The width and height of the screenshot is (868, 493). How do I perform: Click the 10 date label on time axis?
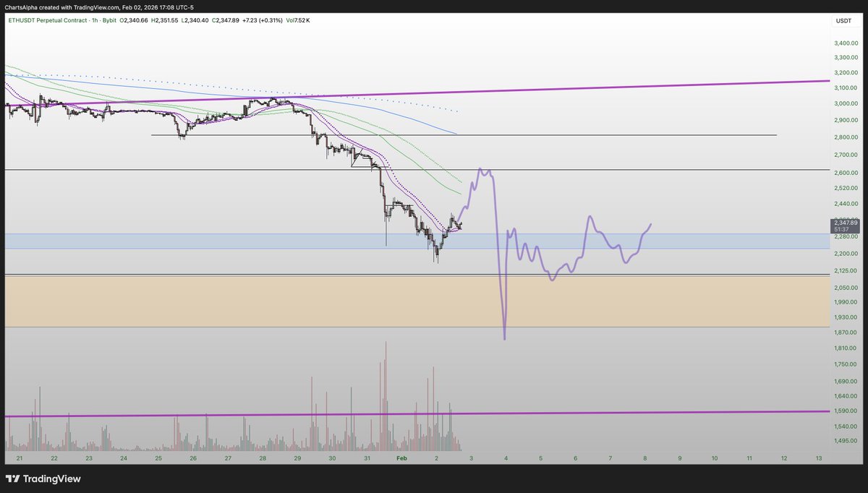click(714, 458)
